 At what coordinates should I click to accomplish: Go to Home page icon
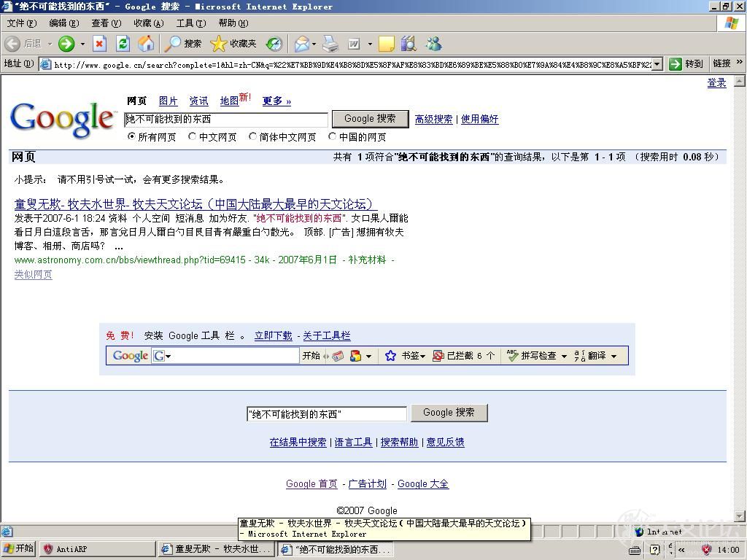click(146, 44)
